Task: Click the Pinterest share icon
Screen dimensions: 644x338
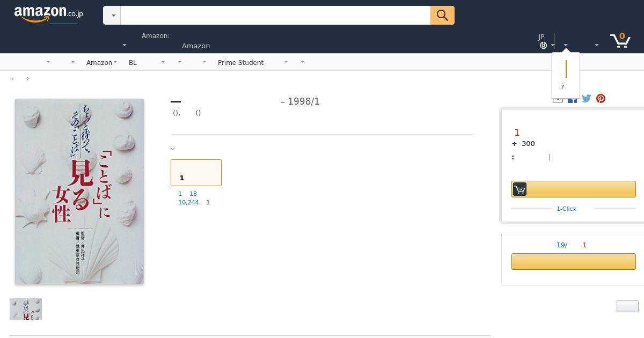Action: 601,98
